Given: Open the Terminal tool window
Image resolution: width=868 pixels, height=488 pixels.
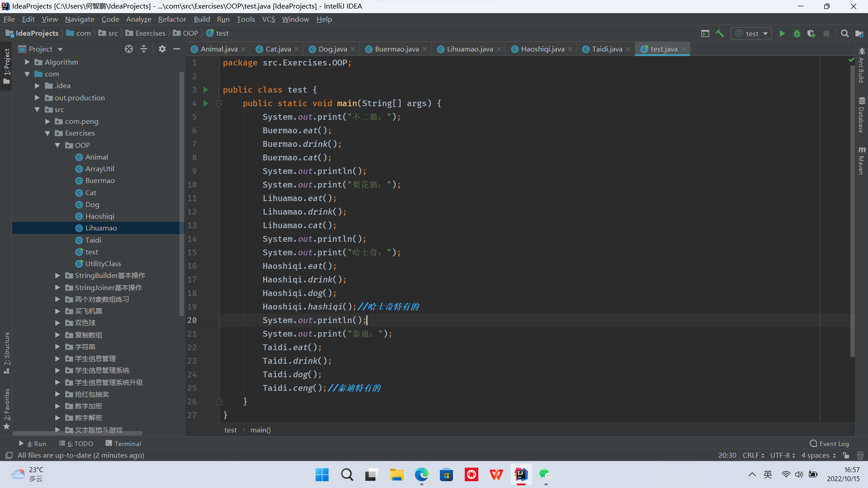Looking at the screenshot, I should (123, 444).
